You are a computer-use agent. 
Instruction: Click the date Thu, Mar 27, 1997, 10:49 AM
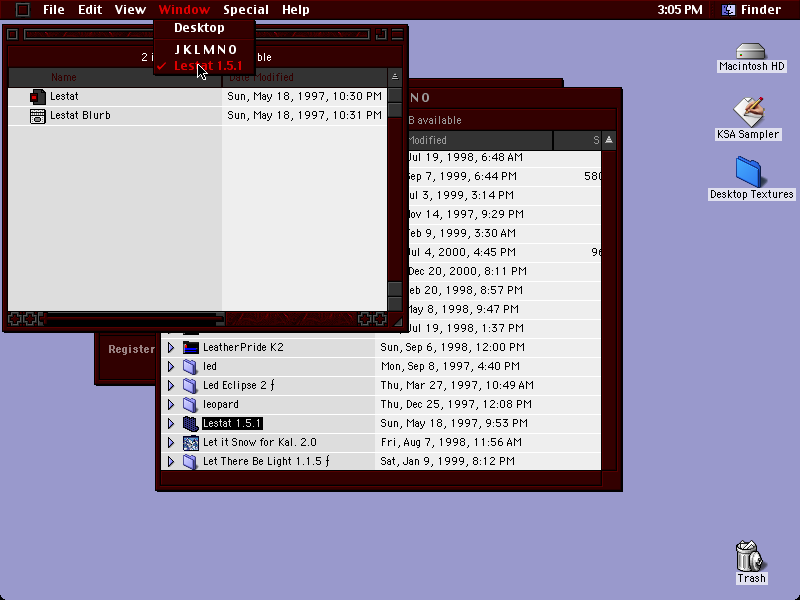click(x=457, y=385)
